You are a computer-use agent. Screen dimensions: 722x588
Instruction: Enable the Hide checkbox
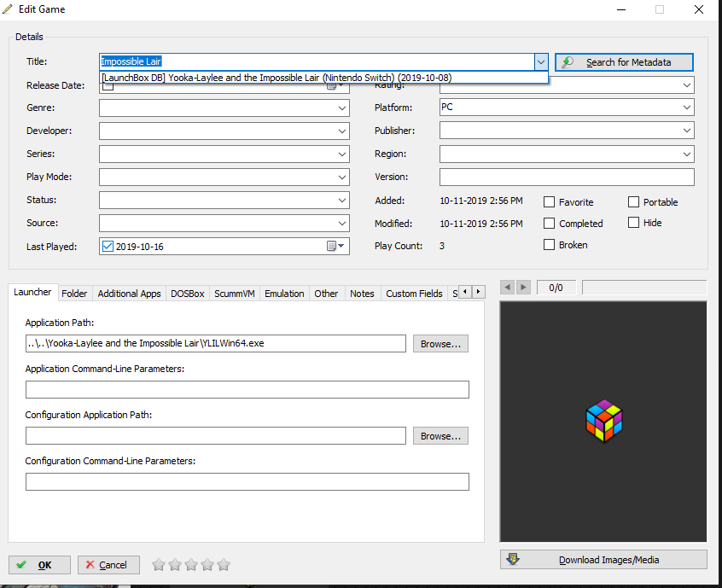[x=633, y=223]
